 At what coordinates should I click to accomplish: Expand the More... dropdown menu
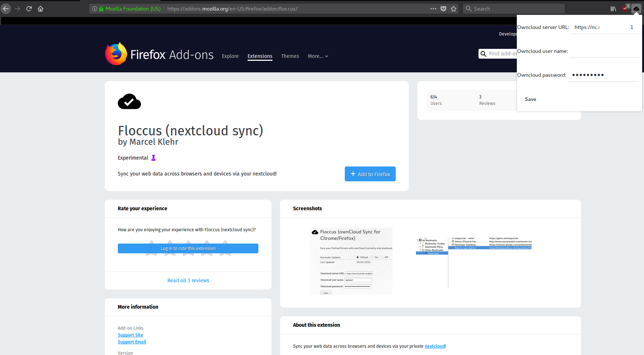(x=318, y=56)
